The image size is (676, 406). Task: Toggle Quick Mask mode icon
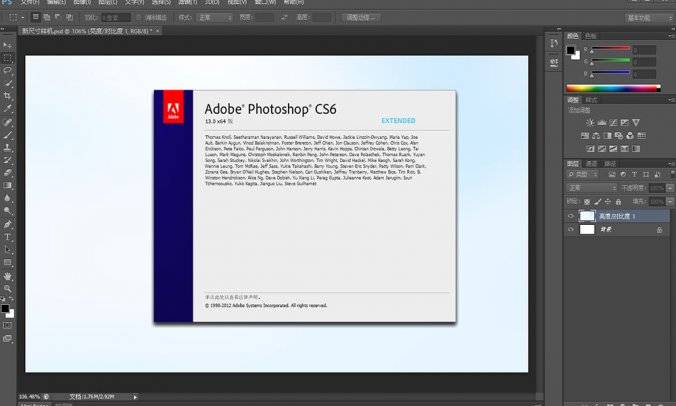7,325
